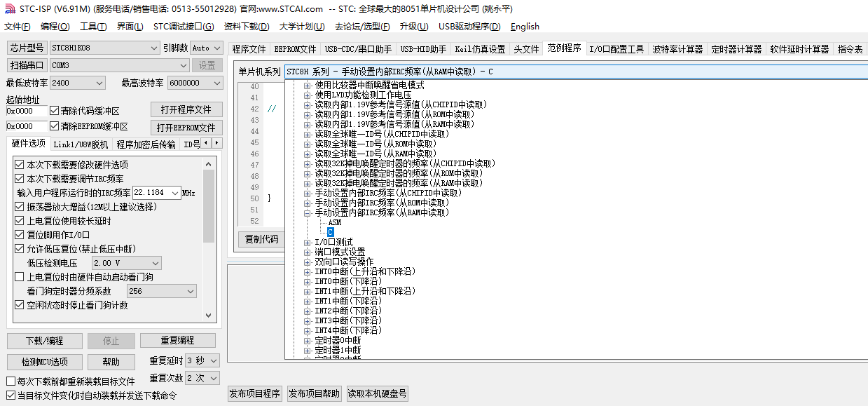Expand the 定时器0中断 tree node
This screenshot has width=868, height=406.
[x=308, y=340]
